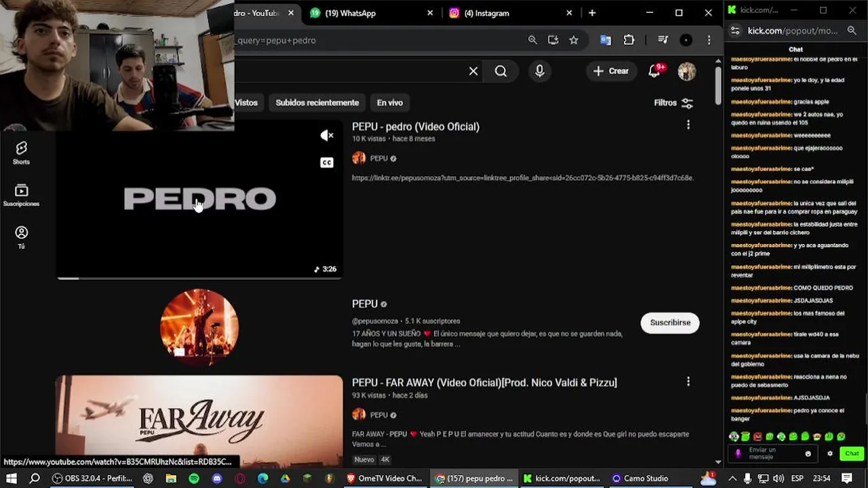This screenshot has height=488, width=868.
Task: Open YouTube notifications bell
Action: pos(654,71)
